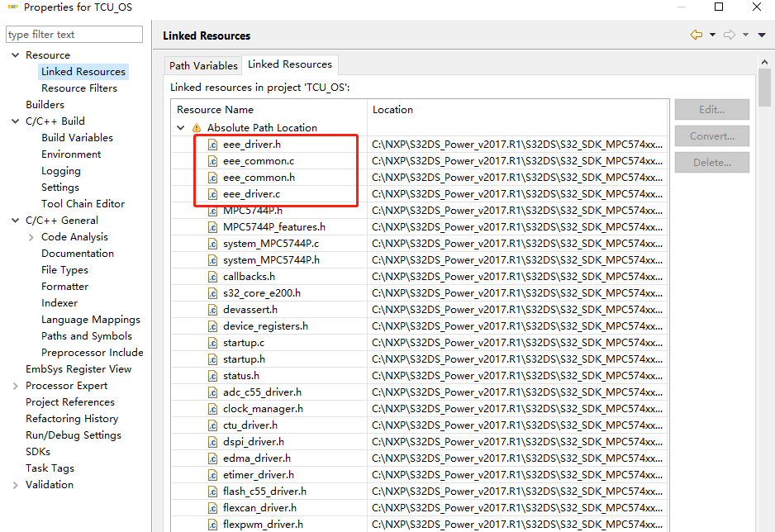
Task: Open the Logging page
Action: [x=61, y=171]
